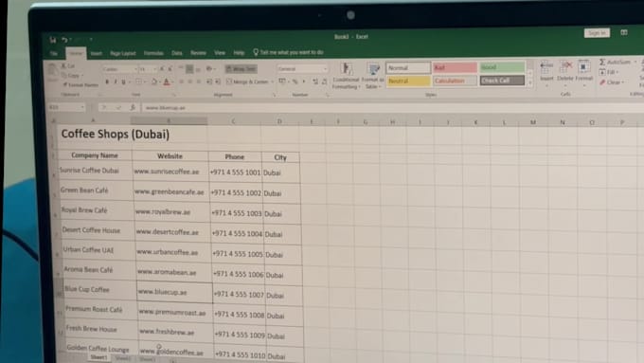Toggle Bottom Align
The height and width of the screenshot is (363, 644).
pos(198,69)
